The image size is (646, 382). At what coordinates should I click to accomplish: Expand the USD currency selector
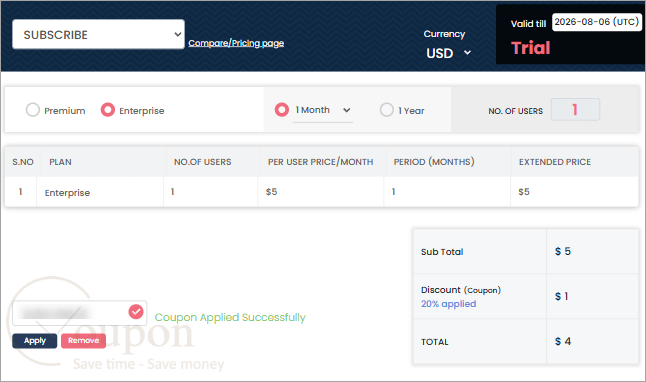pos(448,53)
